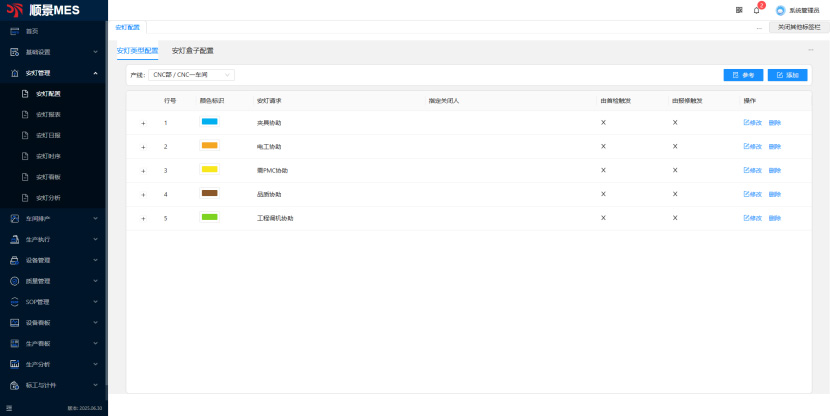
Task: Switch to the 安灯盒子配置 tab
Action: [192, 50]
